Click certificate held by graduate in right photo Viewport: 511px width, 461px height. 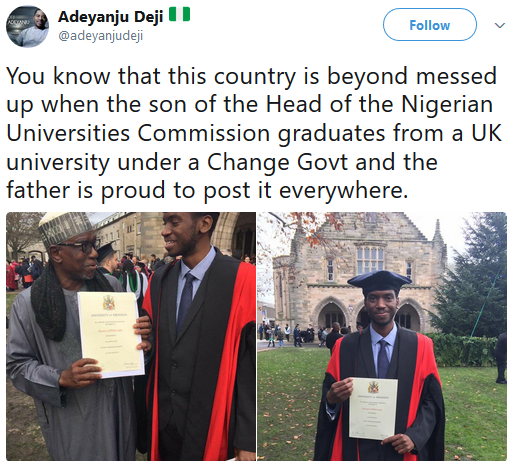pyautogui.click(x=373, y=408)
